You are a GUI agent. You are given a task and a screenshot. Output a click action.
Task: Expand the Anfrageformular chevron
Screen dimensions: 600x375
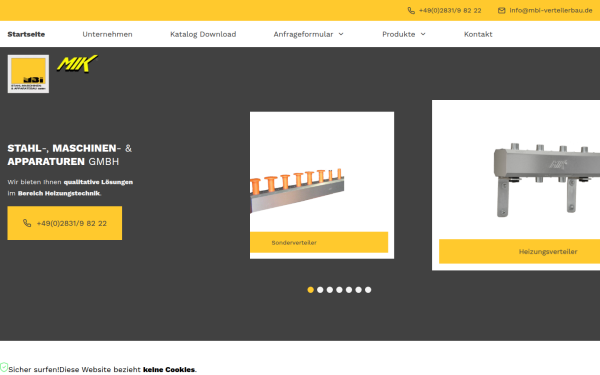coord(341,34)
